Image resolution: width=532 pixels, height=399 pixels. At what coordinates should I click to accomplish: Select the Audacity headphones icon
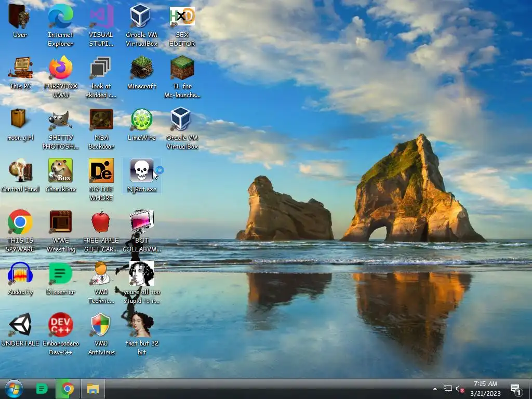(20, 273)
